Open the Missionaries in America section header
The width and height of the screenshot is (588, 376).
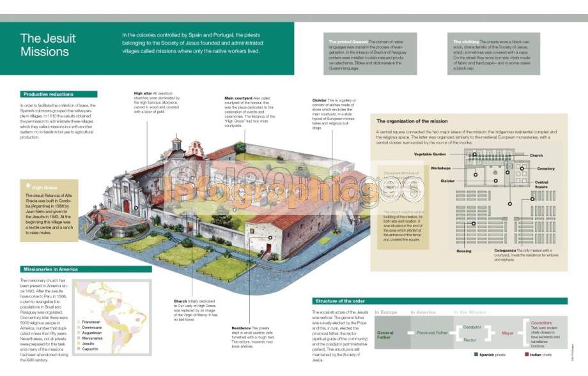(x=86, y=269)
